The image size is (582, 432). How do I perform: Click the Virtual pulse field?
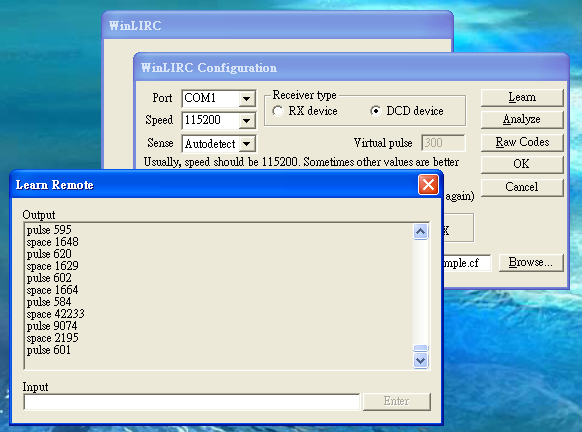click(443, 143)
